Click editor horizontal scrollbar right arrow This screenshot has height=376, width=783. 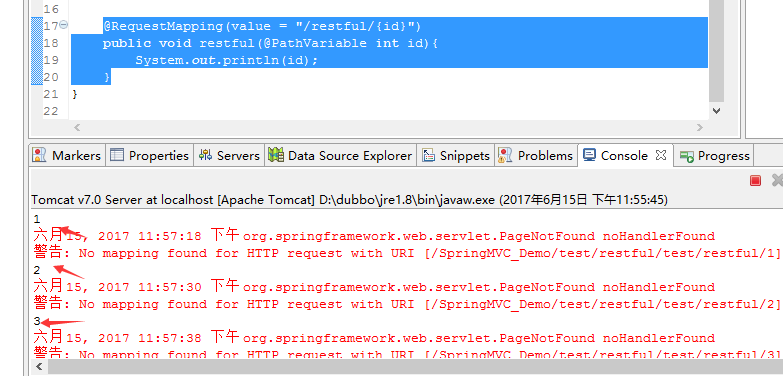click(700, 127)
